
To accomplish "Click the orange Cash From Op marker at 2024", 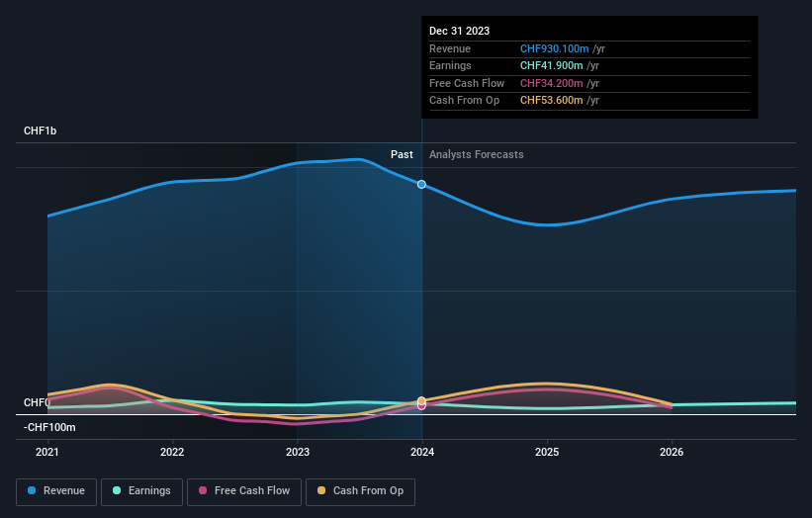I will click(421, 401).
